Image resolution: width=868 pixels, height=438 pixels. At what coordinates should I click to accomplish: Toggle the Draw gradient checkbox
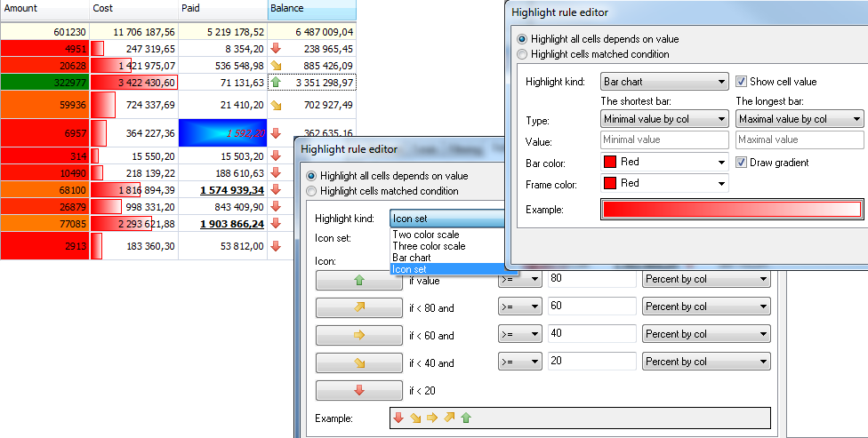coord(742,162)
